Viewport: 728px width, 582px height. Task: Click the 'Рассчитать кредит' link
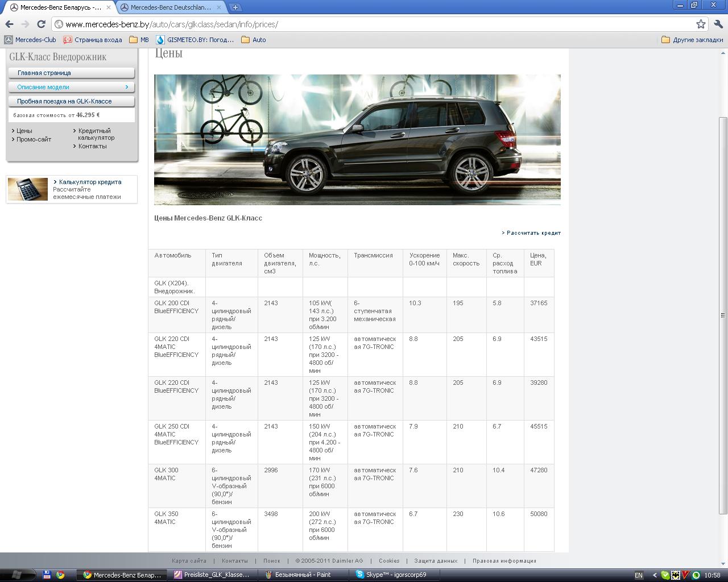click(533, 233)
